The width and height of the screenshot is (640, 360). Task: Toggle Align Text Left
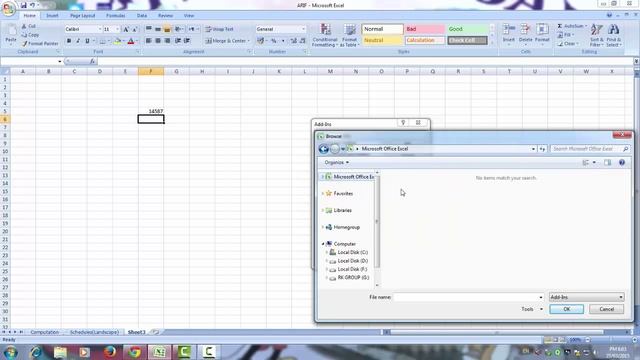tap(149, 41)
